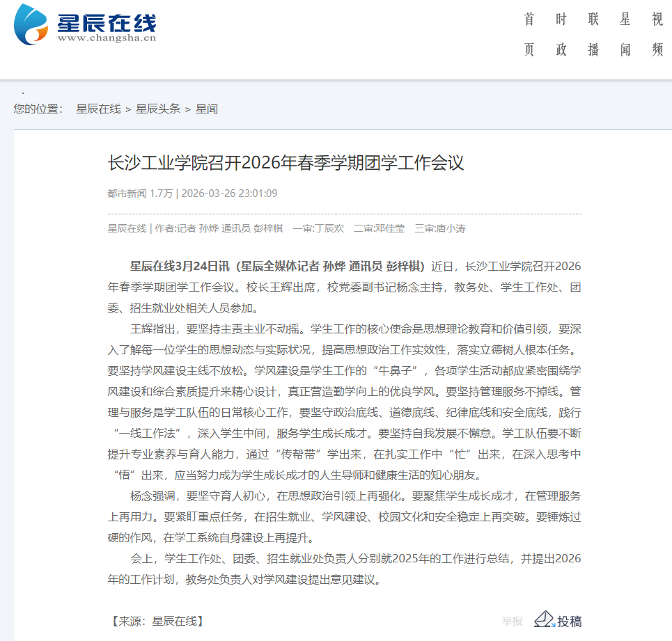
Task: Open the 首页 navigation item
Action: point(529,35)
